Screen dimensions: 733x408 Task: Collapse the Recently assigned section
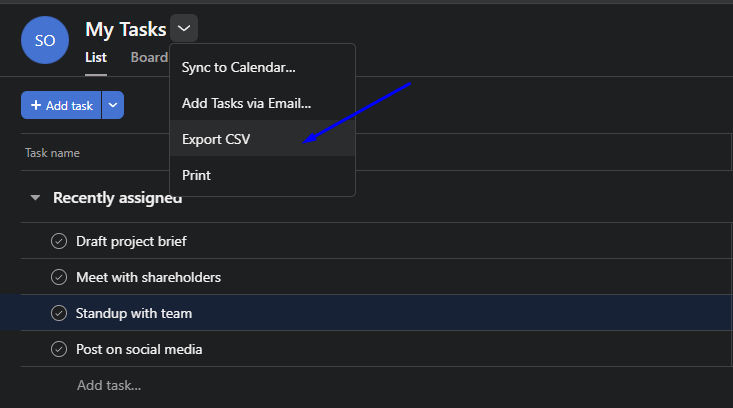(x=35, y=198)
